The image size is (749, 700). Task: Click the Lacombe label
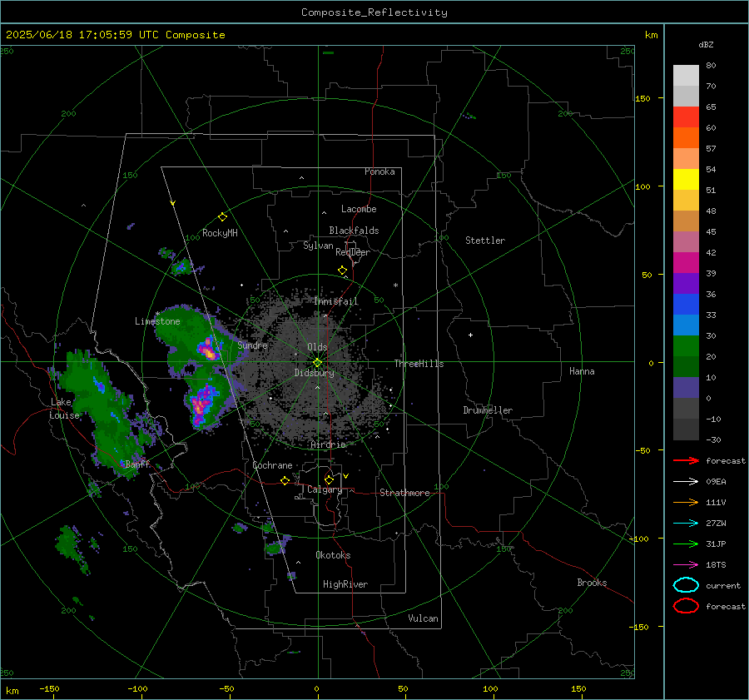click(x=359, y=209)
